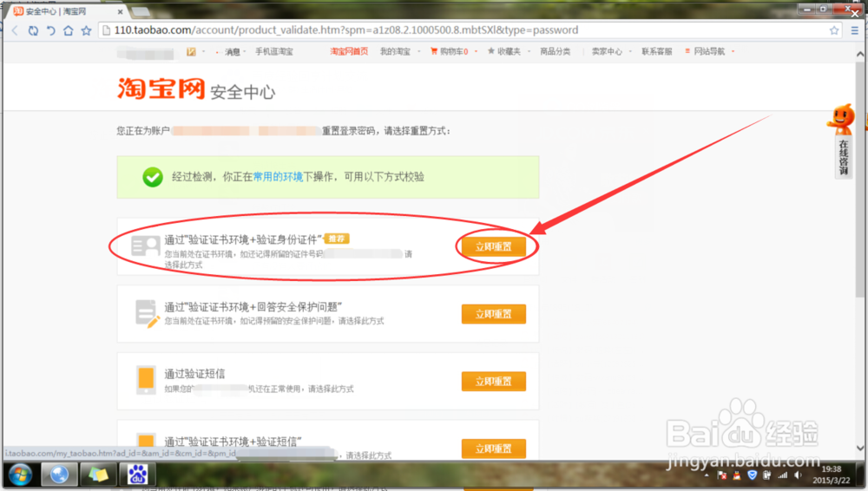
Task: Open the Windows Start menu
Action: click(x=20, y=475)
